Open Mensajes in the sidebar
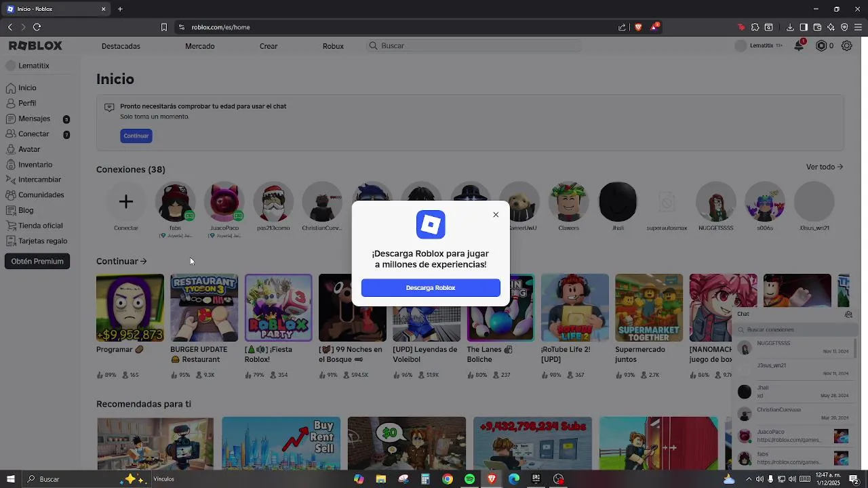Image resolution: width=868 pixels, height=488 pixels. 34,119
